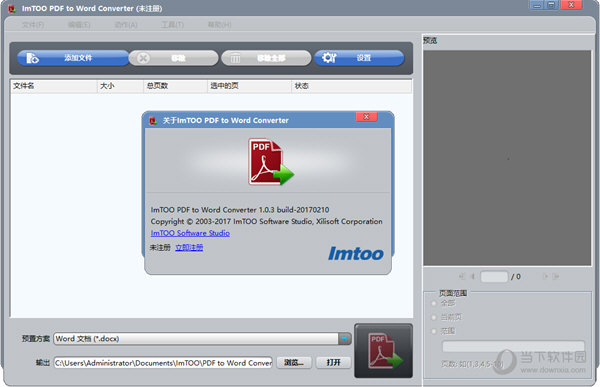Go to last preview page
This screenshot has width=600, height=387.
pyautogui.click(x=556, y=276)
